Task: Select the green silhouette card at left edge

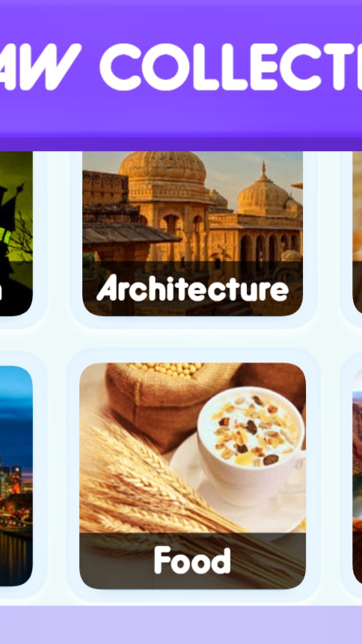Action: [16, 233]
